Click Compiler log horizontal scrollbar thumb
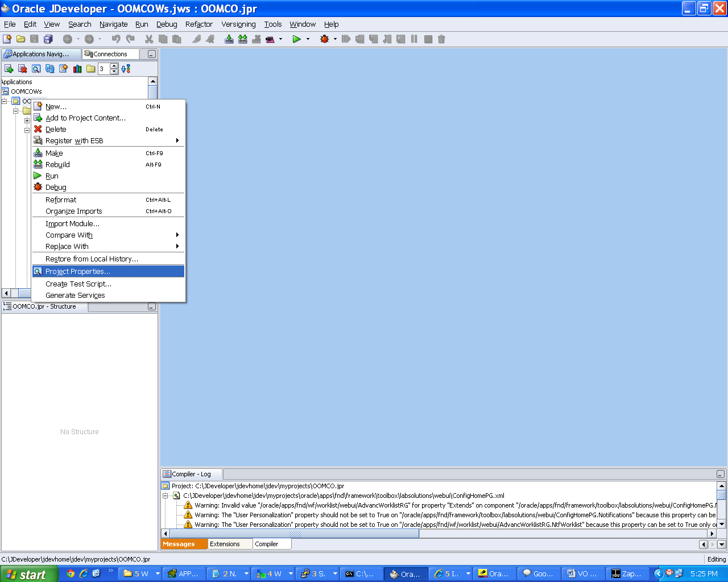728x582 pixels. tap(294, 534)
